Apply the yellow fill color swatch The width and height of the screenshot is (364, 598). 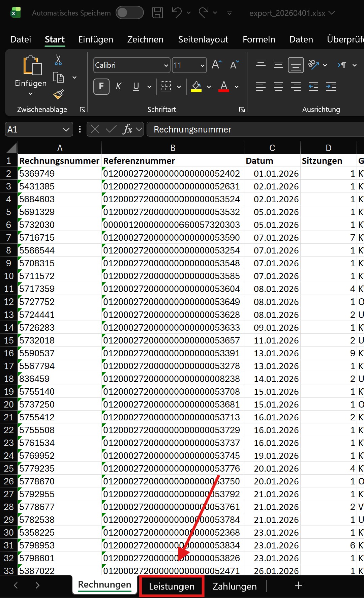coord(196,87)
